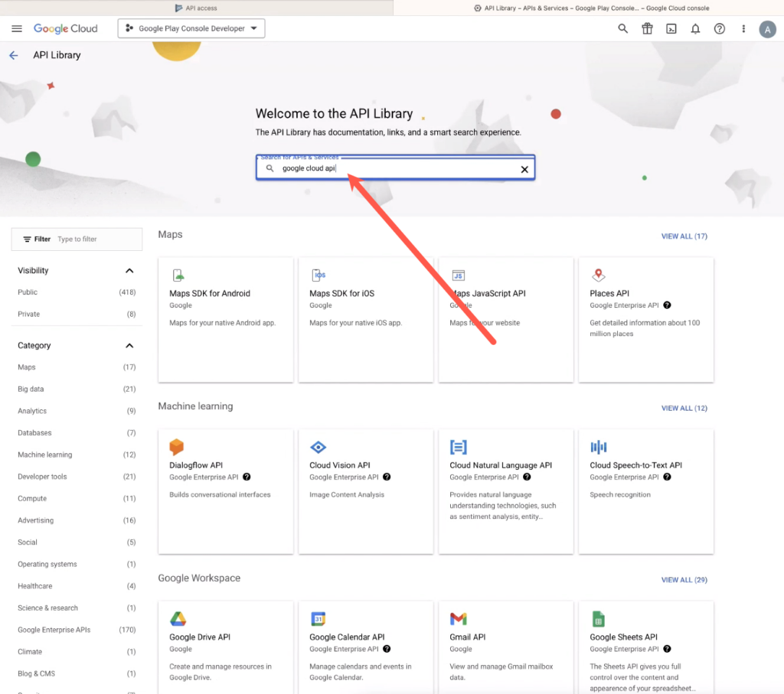Filter by Private visibility
Screen dimensions: 784x694
[x=28, y=314]
